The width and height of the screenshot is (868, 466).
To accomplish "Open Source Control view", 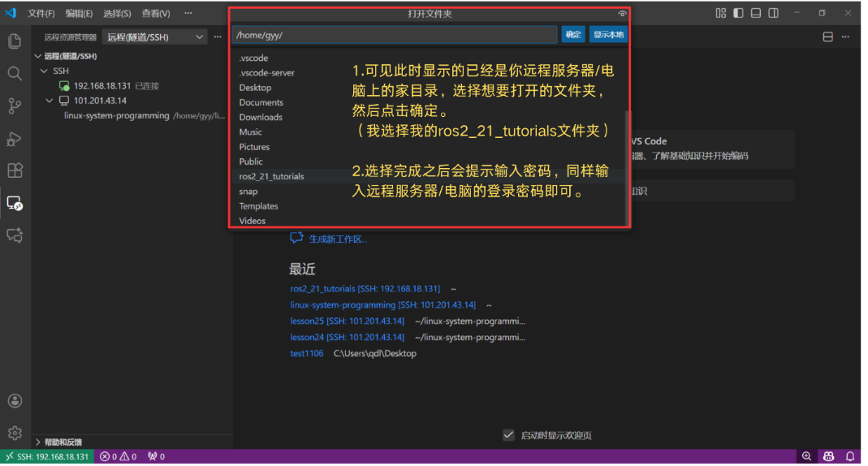I will pyautogui.click(x=15, y=106).
